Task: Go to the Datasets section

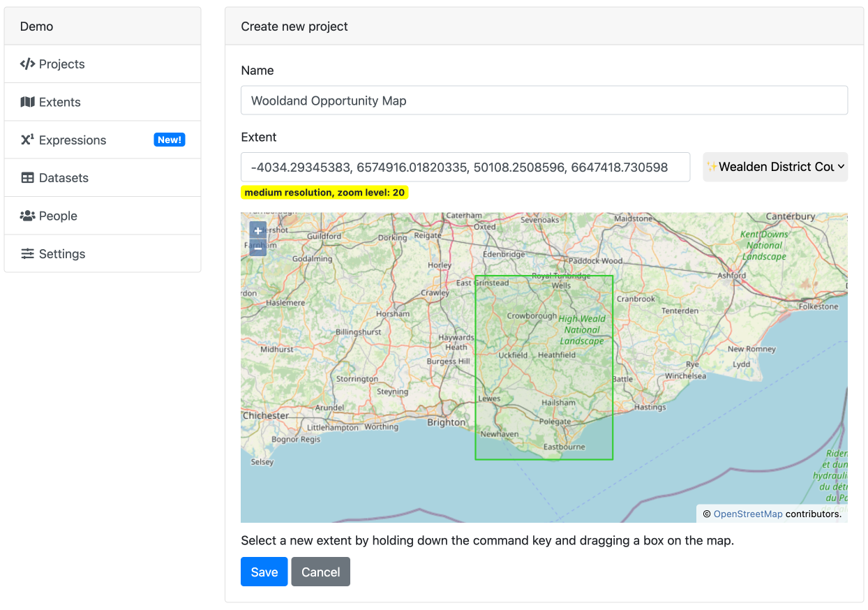Action: tap(63, 178)
